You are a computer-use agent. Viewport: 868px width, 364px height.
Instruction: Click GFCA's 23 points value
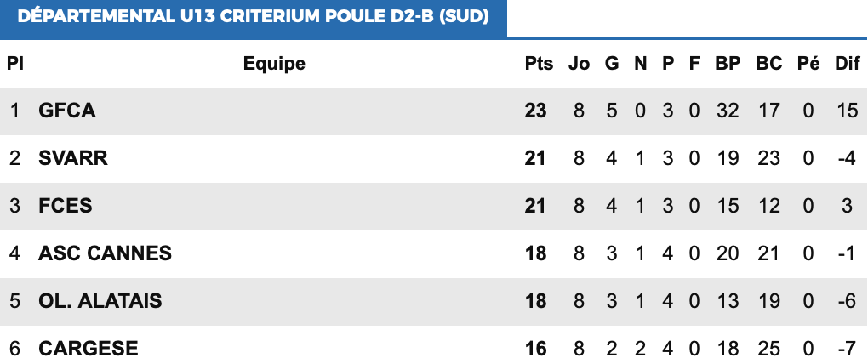pos(535,111)
